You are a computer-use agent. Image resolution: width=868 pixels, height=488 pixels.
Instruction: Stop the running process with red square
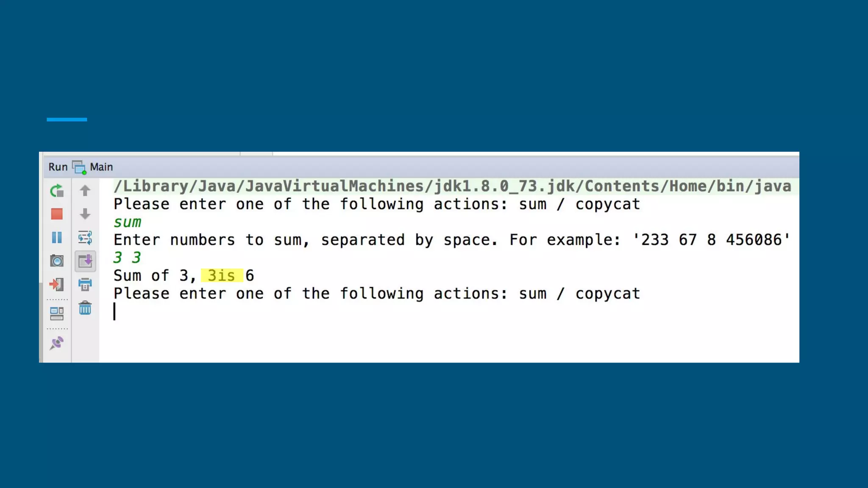tap(57, 214)
